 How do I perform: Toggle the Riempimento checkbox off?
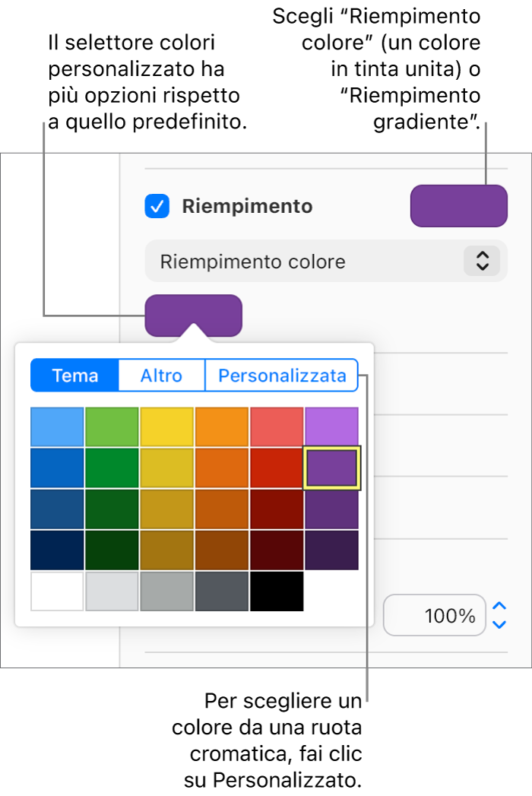pos(157,205)
